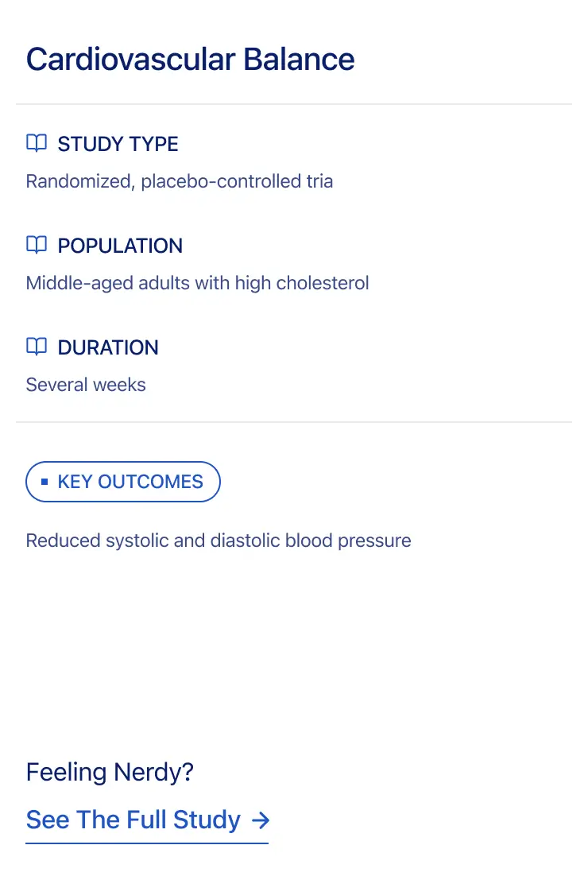This screenshot has height=876, width=588.
Task: Click the randomized, placebo-controlled trial description
Action: coord(180,181)
